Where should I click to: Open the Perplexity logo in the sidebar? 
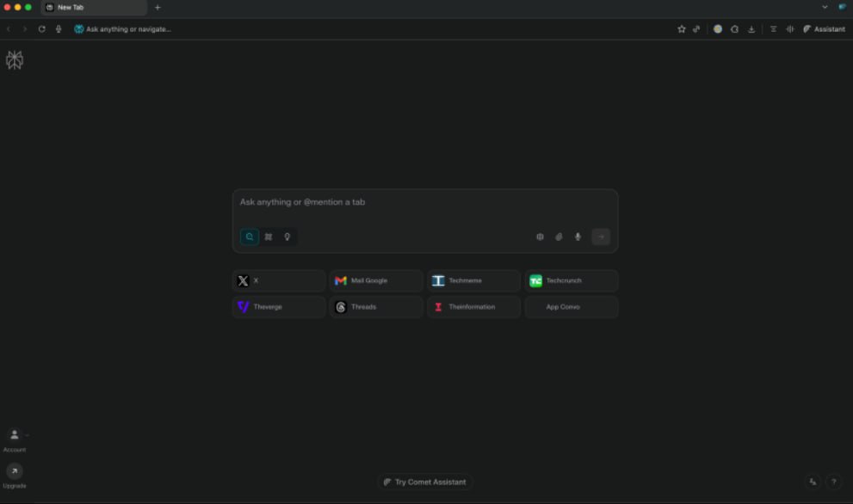pyautogui.click(x=15, y=60)
